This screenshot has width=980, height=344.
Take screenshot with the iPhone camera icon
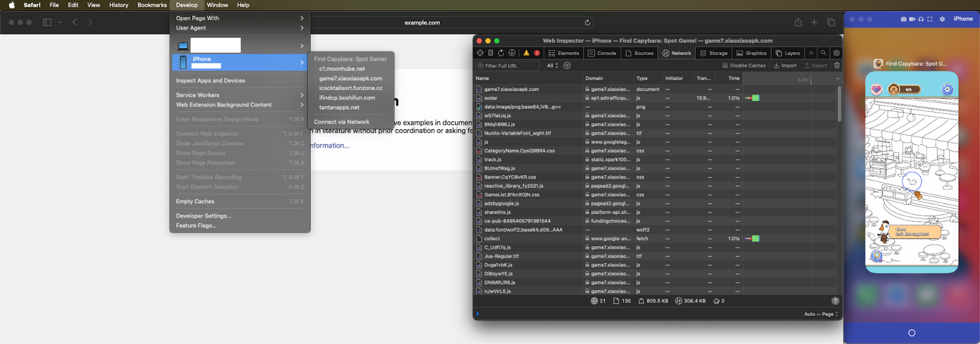pyautogui.click(x=903, y=19)
